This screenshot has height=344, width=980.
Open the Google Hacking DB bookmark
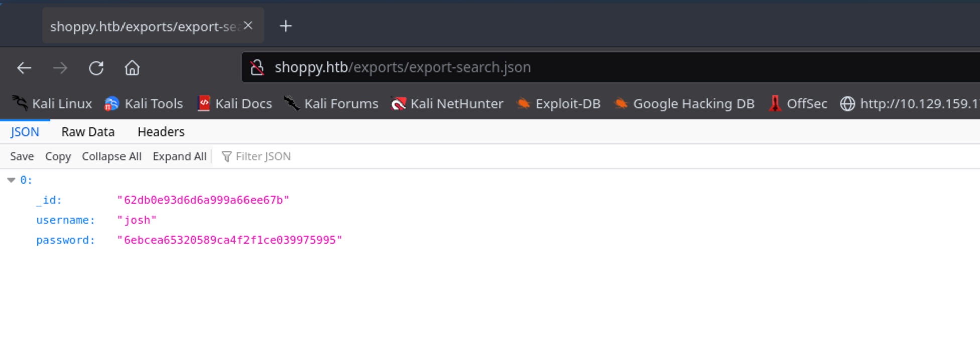tap(684, 104)
